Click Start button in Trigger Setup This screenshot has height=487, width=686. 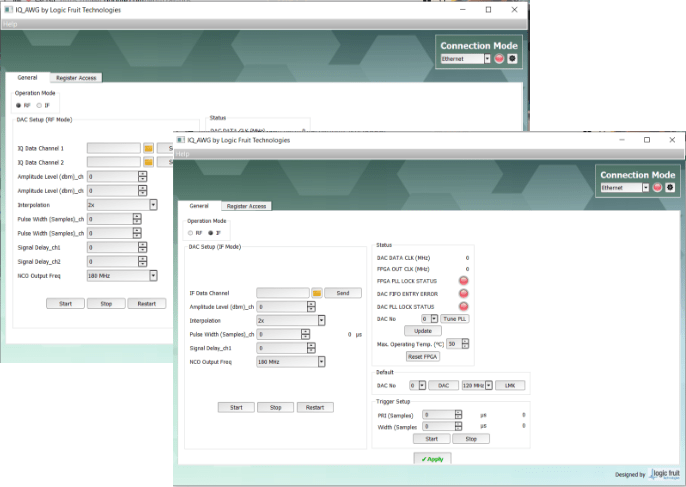[431, 439]
